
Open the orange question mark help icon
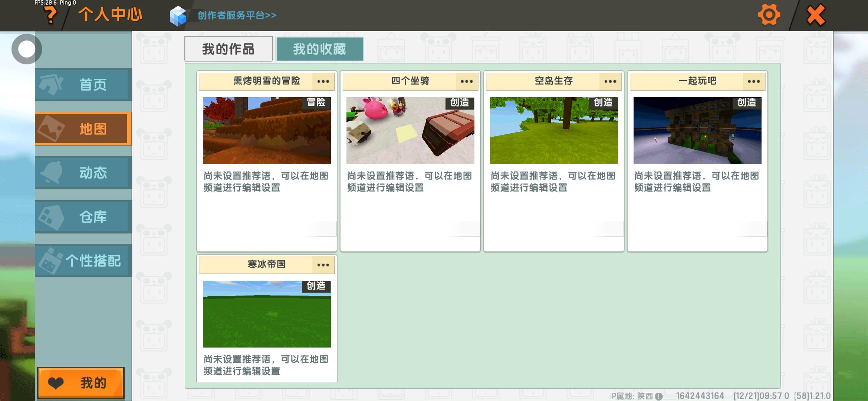pyautogui.click(x=50, y=16)
